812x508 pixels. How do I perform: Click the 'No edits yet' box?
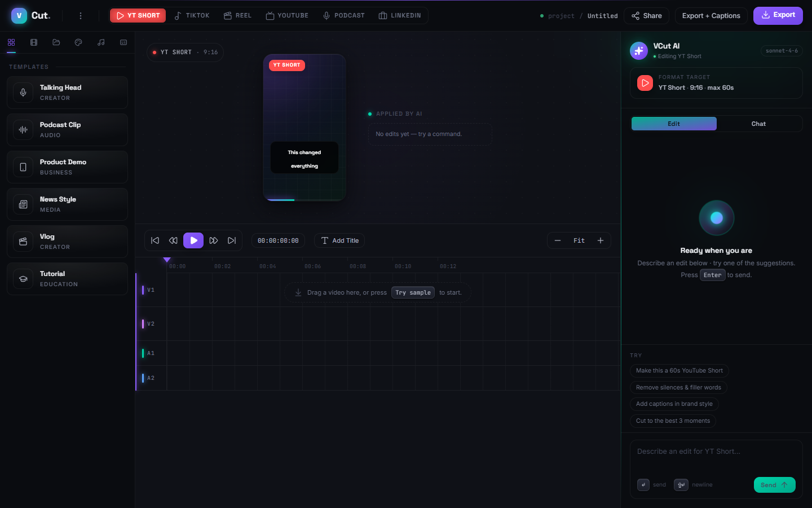pos(430,134)
